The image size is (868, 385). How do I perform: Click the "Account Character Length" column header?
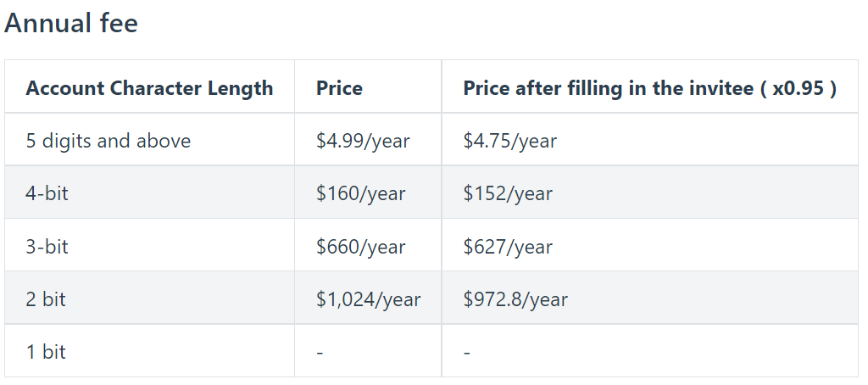(x=149, y=88)
